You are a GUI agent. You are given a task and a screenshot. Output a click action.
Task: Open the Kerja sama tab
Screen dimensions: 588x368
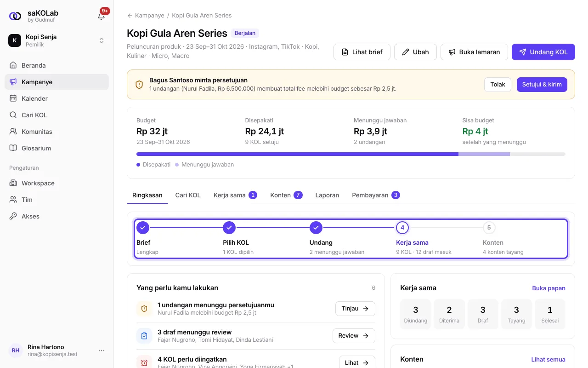click(x=235, y=195)
